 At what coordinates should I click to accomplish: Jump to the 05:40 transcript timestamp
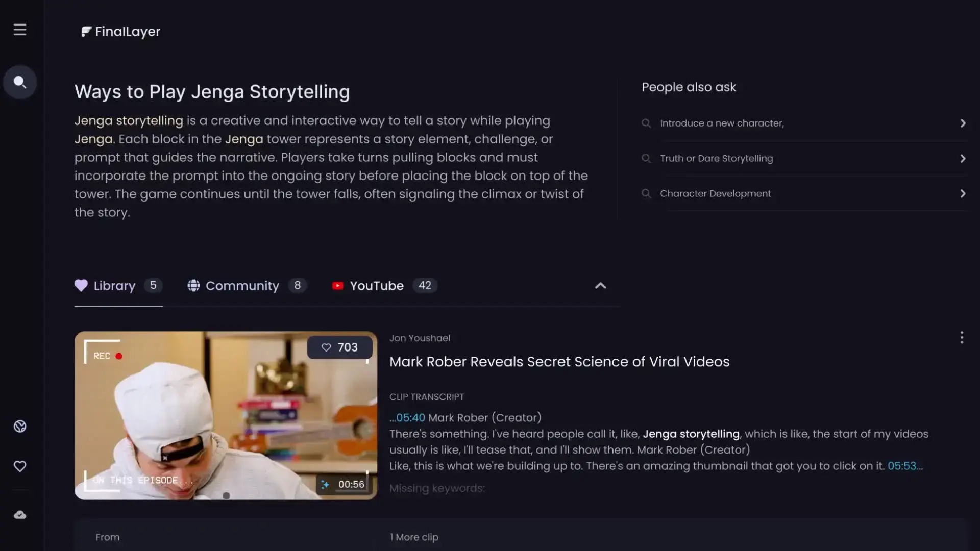point(410,418)
